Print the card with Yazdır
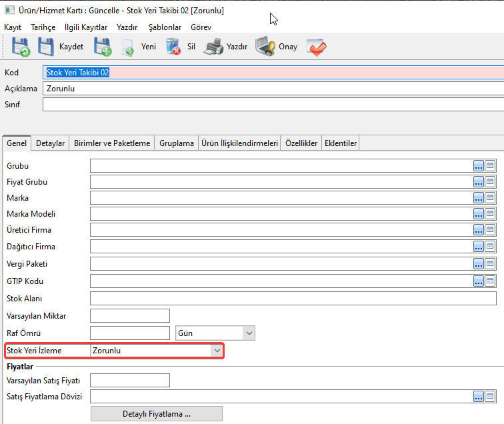 pyautogui.click(x=227, y=47)
